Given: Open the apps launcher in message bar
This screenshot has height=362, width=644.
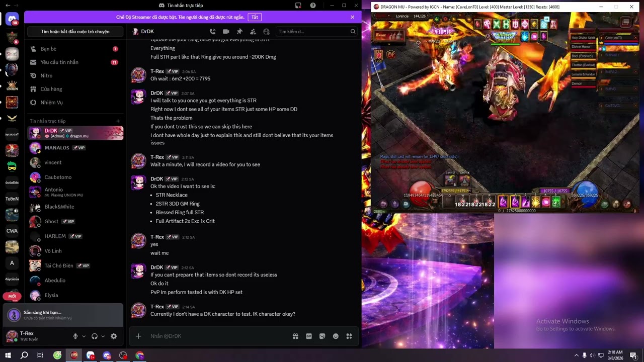Looking at the screenshot, I should point(349,336).
